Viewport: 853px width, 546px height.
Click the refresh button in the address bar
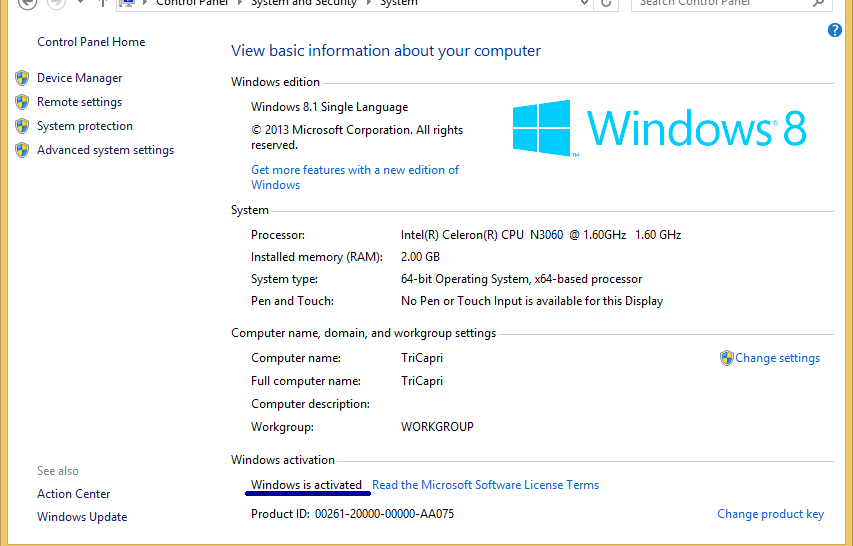[x=605, y=3]
